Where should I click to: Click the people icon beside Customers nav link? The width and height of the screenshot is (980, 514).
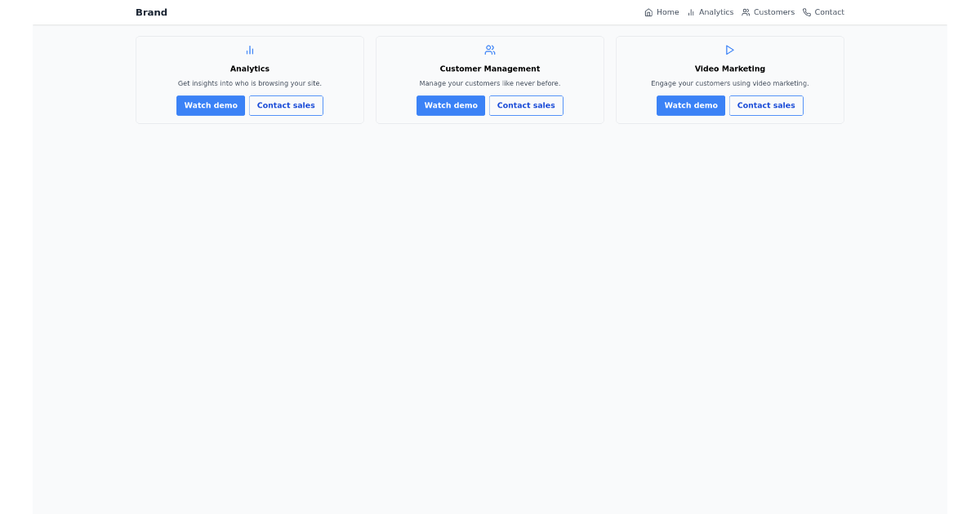(x=745, y=12)
